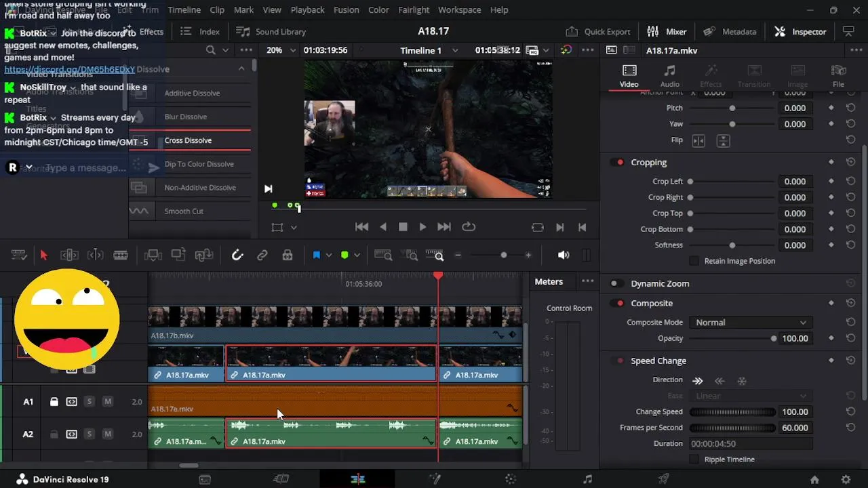Open the Deliver page rocket icon

664,479
